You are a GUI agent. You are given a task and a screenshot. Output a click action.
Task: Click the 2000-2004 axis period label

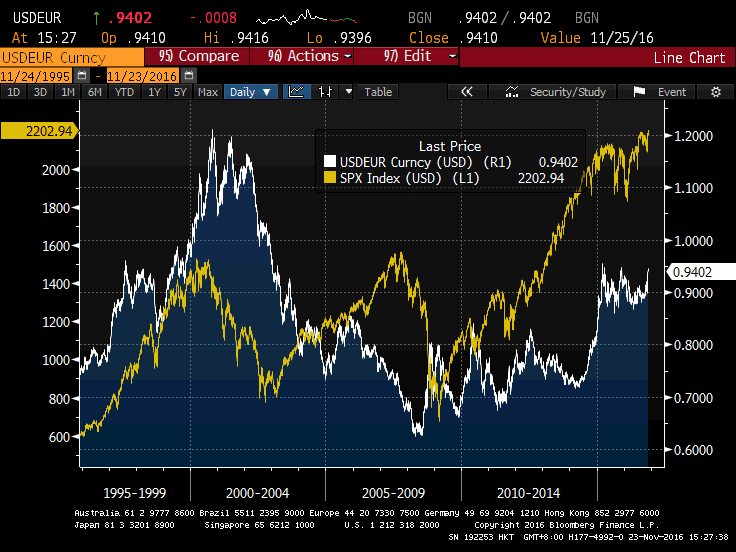tap(257, 493)
